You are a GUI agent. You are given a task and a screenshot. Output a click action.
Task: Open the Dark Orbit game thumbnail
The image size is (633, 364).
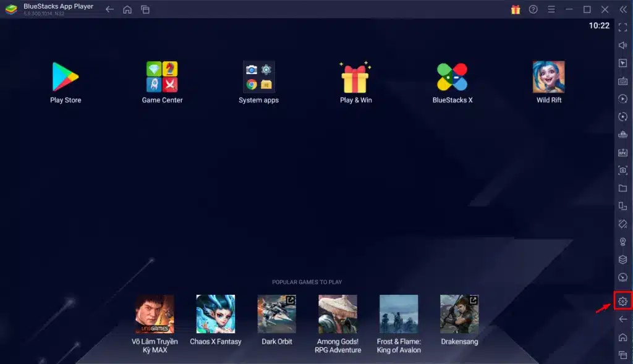point(276,313)
